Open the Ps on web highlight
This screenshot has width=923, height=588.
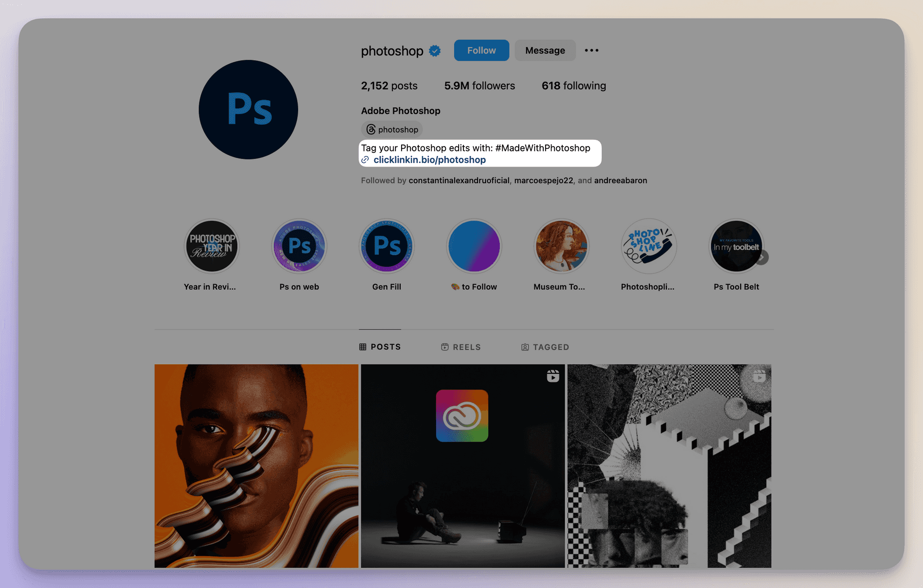click(x=299, y=246)
